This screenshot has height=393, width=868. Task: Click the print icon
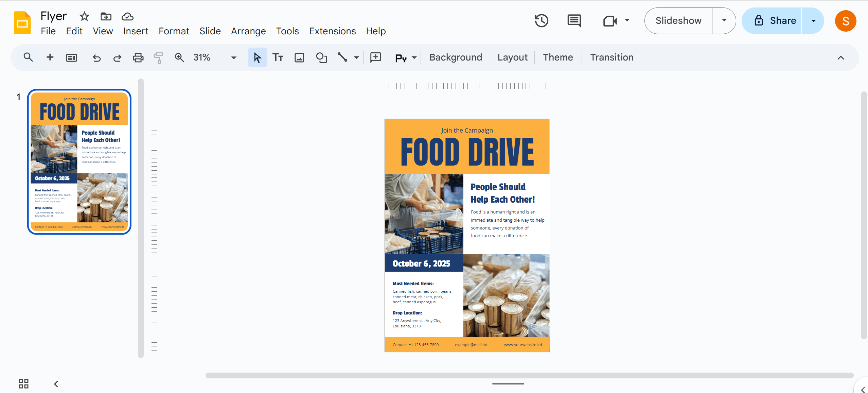point(138,57)
